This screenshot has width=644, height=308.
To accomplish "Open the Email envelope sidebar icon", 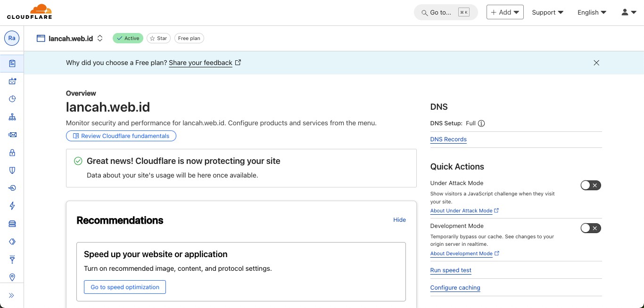I will [x=12, y=135].
